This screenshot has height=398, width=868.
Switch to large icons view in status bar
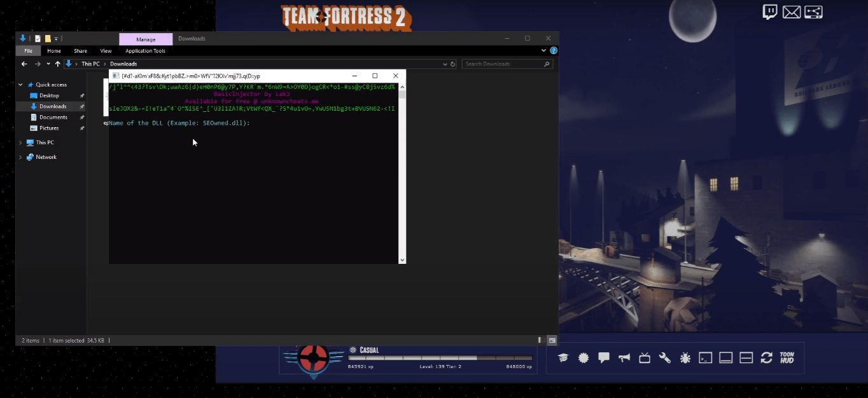point(552,340)
